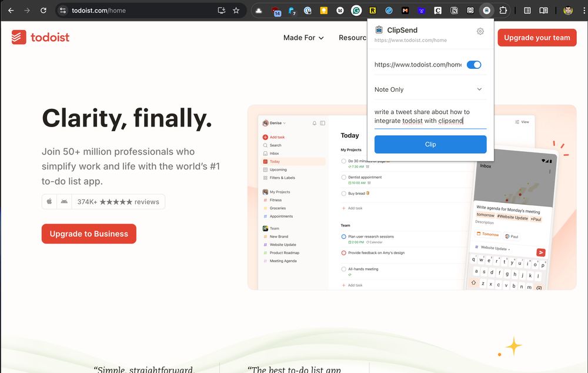This screenshot has width=588, height=373.
Task: Reload the todoist.com page
Action: pos(44,11)
